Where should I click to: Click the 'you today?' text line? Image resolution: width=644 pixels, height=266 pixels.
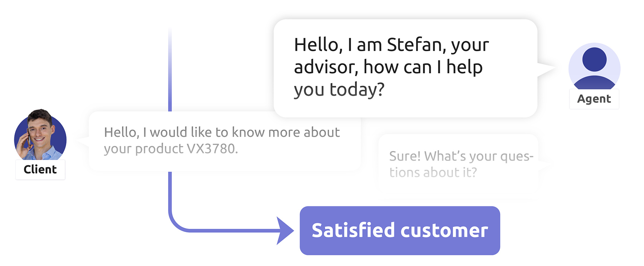(339, 90)
